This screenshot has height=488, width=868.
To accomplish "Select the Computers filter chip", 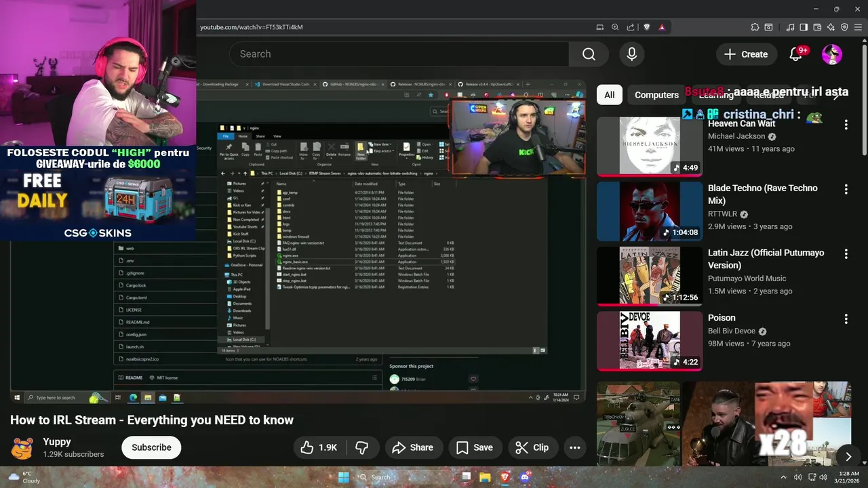I will [x=656, y=95].
